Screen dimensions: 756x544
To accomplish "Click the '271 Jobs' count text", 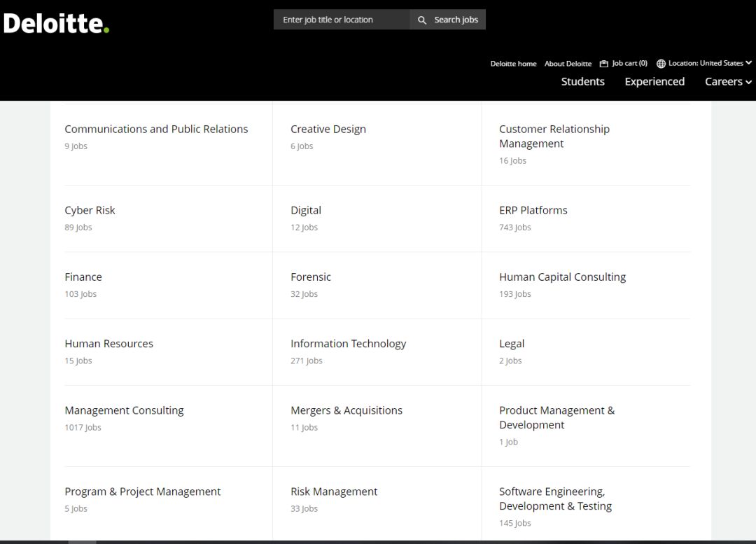I will pyautogui.click(x=306, y=361).
